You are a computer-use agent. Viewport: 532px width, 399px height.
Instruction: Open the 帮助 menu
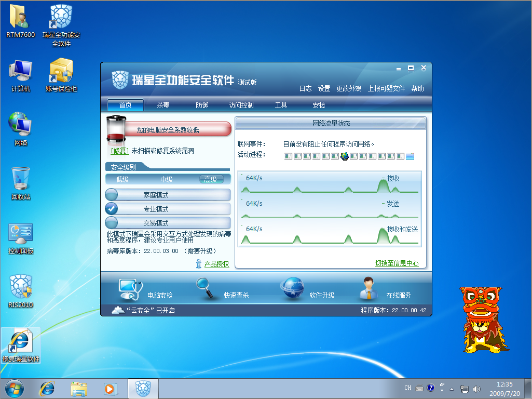(417, 89)
